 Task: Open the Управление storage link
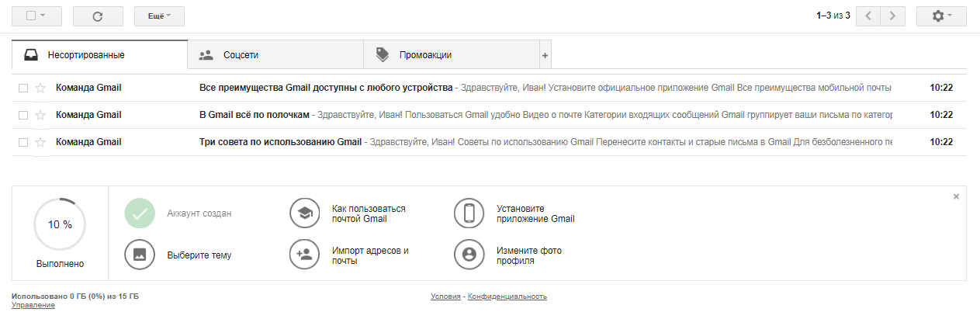(x=33, y=305)
